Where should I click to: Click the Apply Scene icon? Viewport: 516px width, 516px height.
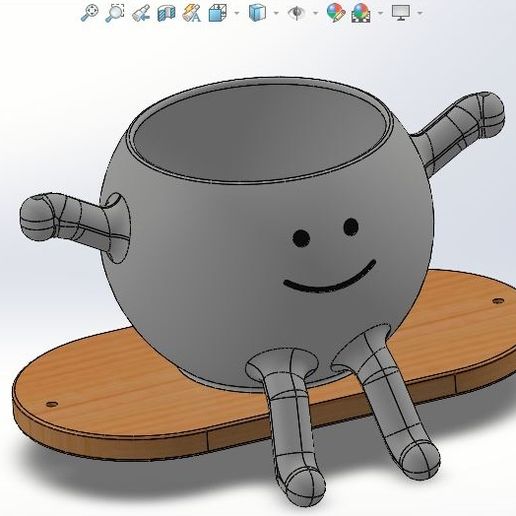361,13
